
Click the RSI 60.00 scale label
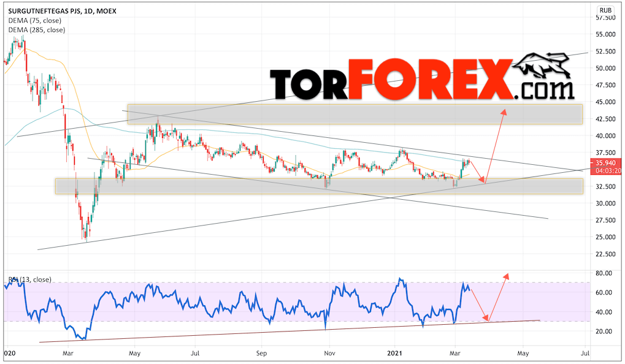click(x=604, y=292)
